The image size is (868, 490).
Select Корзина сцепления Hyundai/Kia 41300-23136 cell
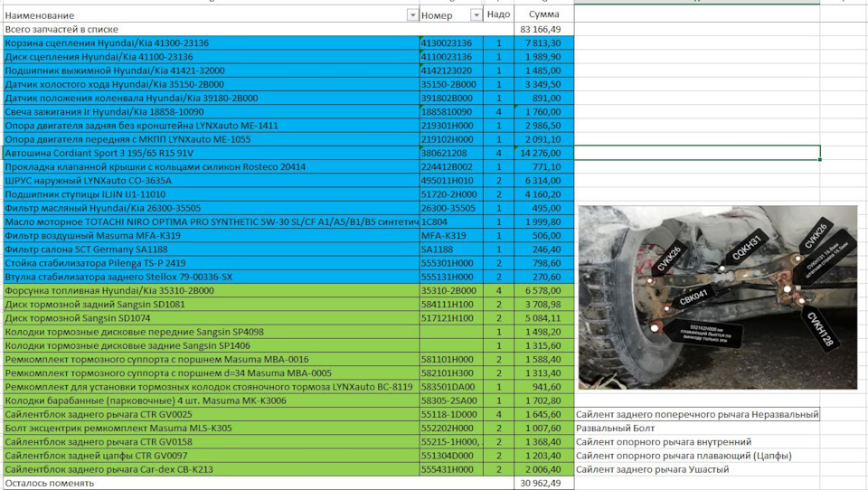click(x=211, y=43)
